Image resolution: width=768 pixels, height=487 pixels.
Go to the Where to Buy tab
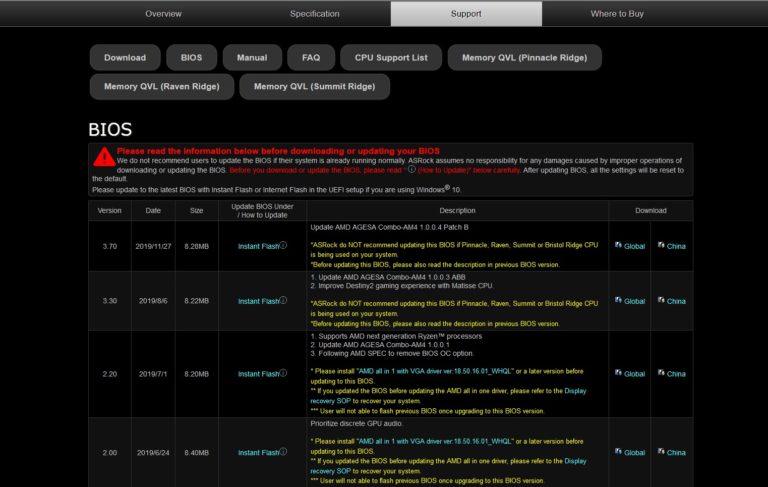tap(617, 14)
